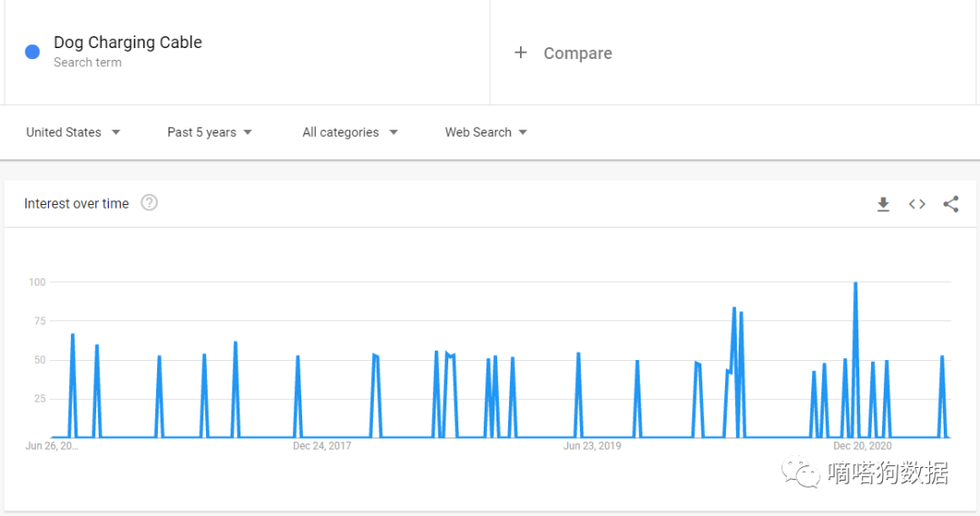
Task: Click the Dec 20, 2020 axis label
Action: click(x=862, y=446)
